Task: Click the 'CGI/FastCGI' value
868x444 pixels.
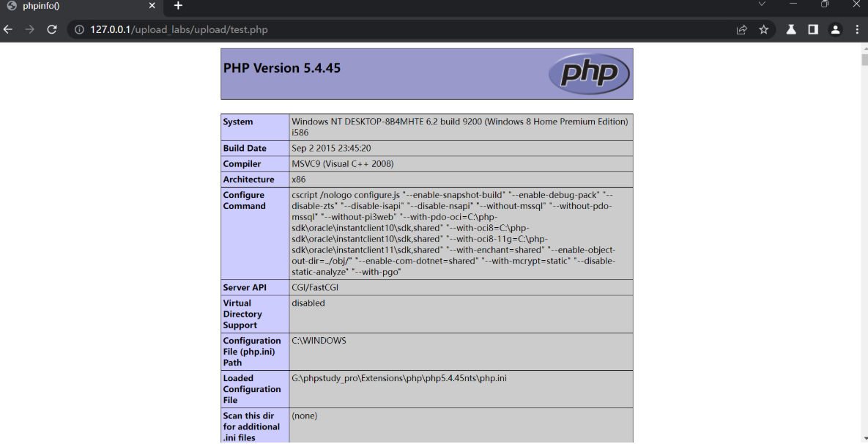Action: [315, 288]
